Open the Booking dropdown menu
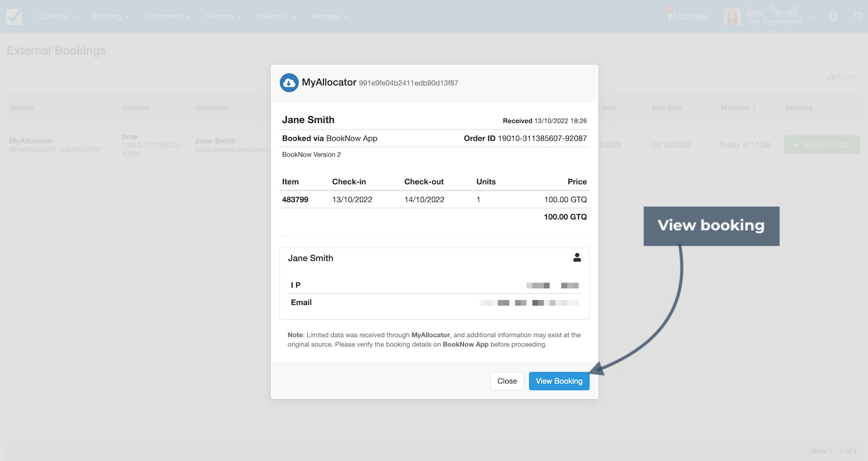868x461 pixels. pyautogui.click(x=110, y=16)
